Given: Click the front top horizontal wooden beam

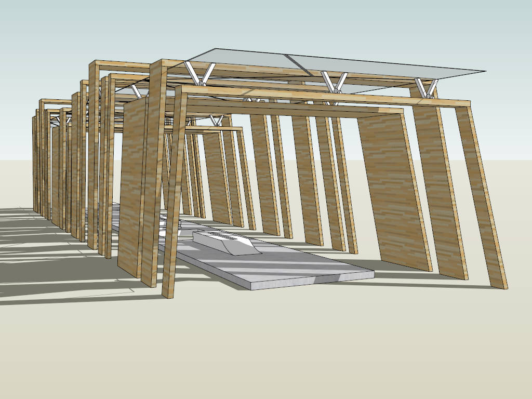Looking at the screenshot, I should [322, 97].
